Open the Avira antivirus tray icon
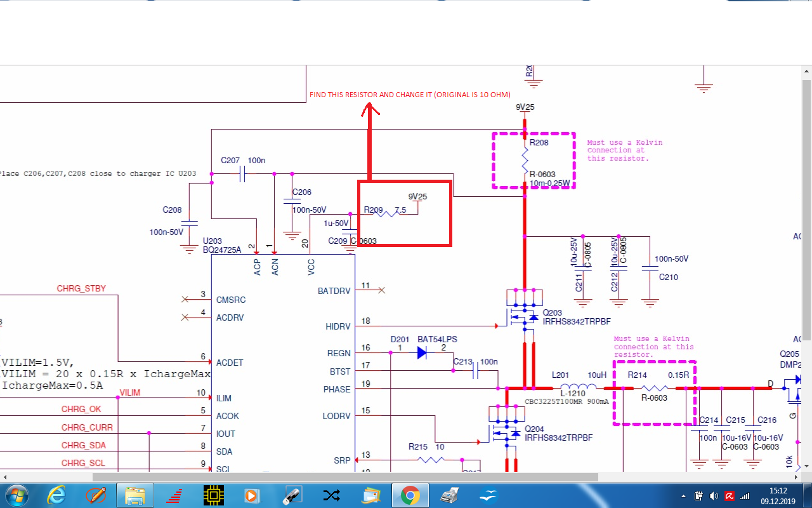The width and height of the screenshot is (812, 508). point(730,495)
